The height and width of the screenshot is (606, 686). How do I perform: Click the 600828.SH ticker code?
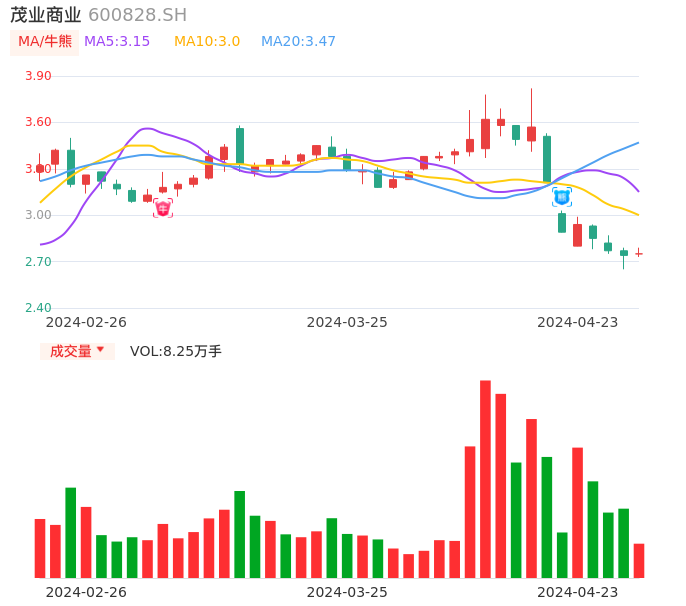pos(137,15)
